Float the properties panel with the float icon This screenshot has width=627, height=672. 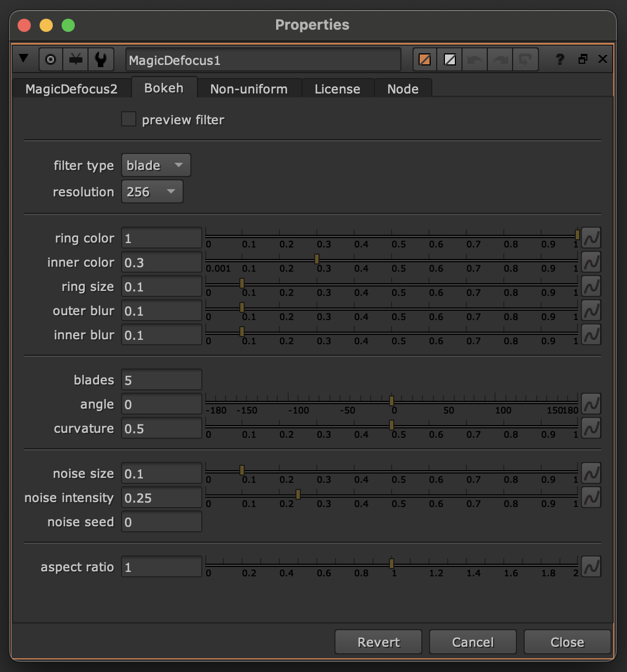(583, 59)
